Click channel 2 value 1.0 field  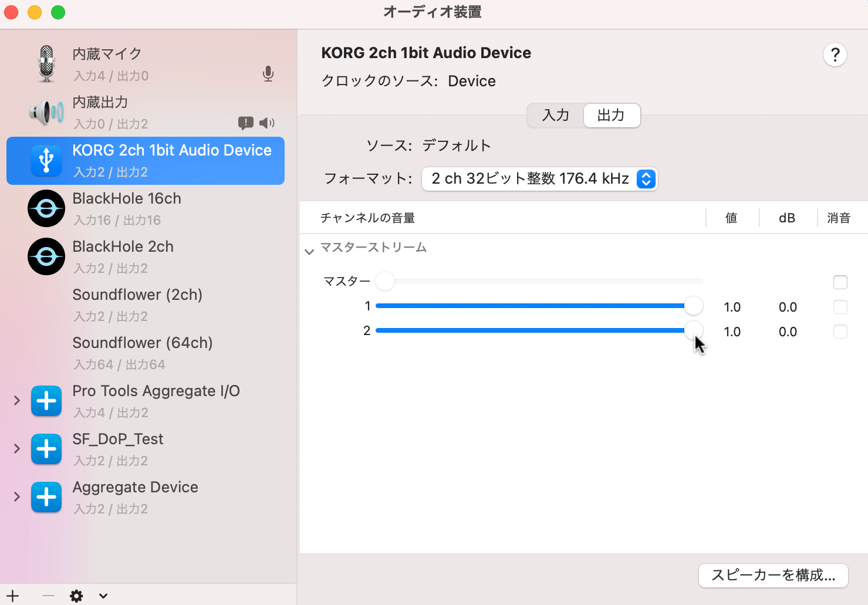(x=732, y=332)
